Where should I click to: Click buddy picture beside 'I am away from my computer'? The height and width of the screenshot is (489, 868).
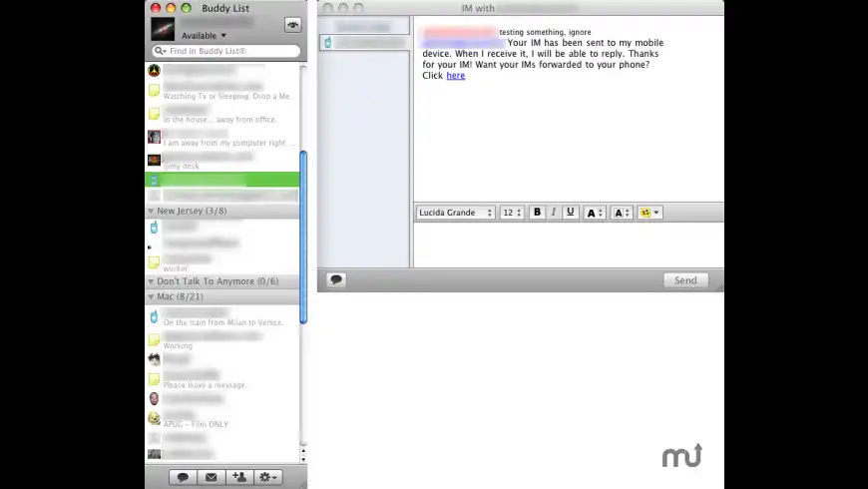[x=154, y=137]
